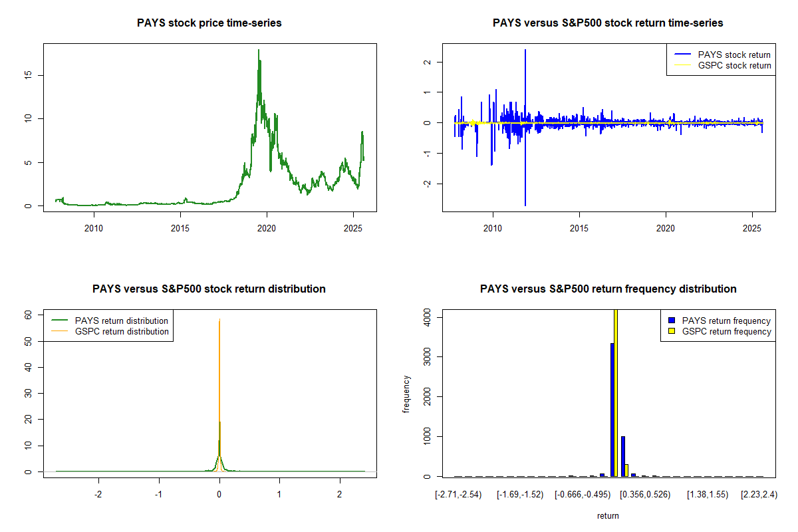Click the yellow GSPC return frequency legend swatch

(671, 331)
